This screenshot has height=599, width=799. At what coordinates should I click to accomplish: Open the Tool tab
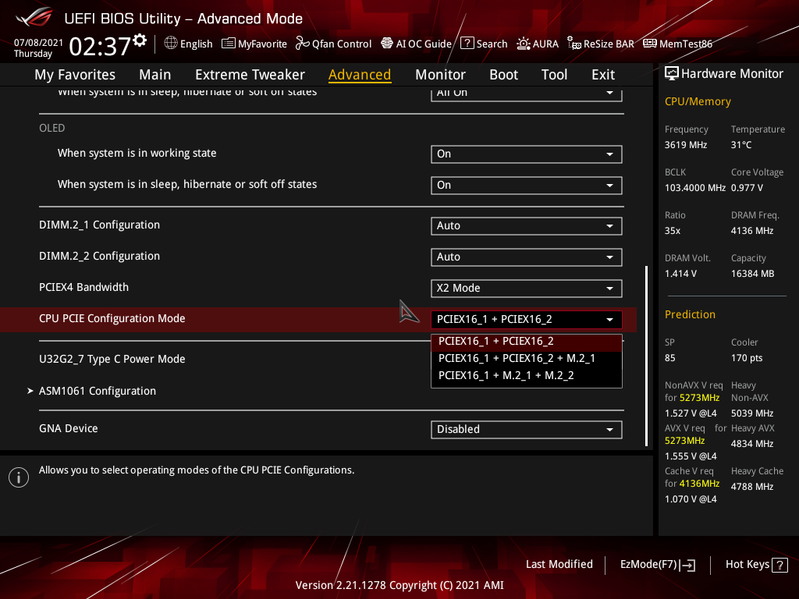point(554,75)
